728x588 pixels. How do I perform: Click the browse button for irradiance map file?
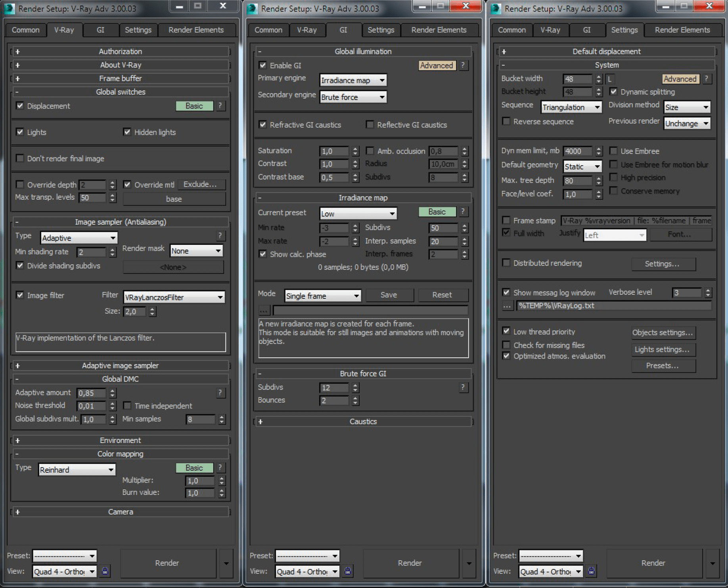264,310
